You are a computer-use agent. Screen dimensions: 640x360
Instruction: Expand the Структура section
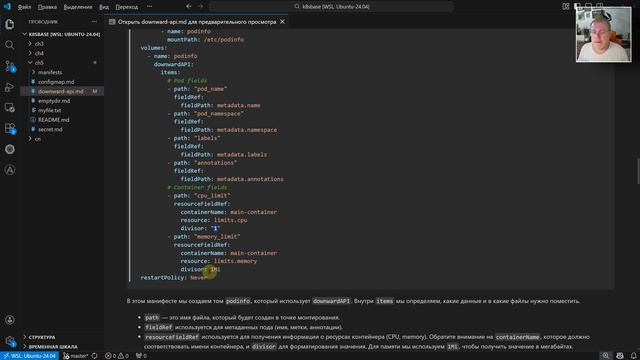tap(42, 337)
